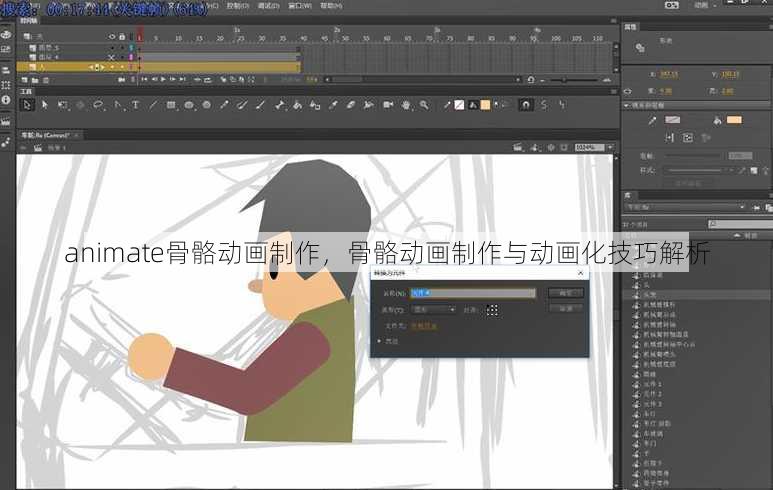773x490 pixels.
Task: Collapse the Fill and Stroke section
Action: point(627,105)
